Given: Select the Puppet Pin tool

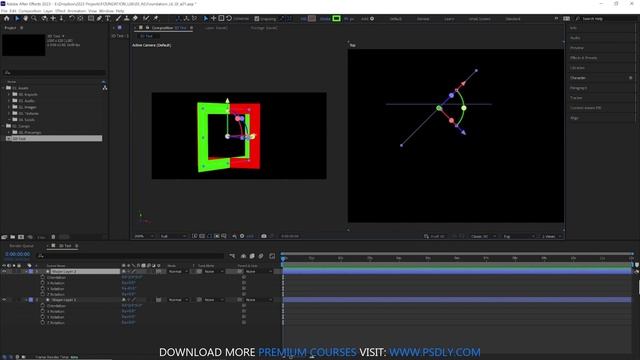Looking at the screenshot, I should coord(156,18).
